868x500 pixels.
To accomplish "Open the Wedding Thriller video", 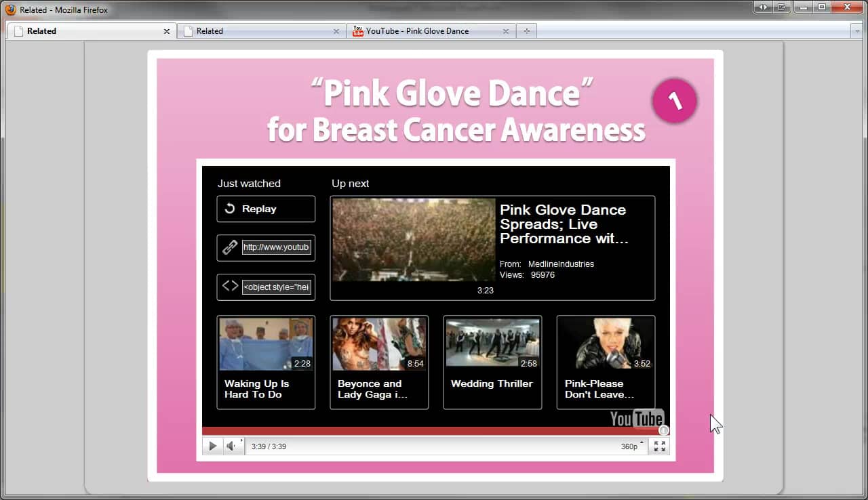I will (x=492, y=362).
